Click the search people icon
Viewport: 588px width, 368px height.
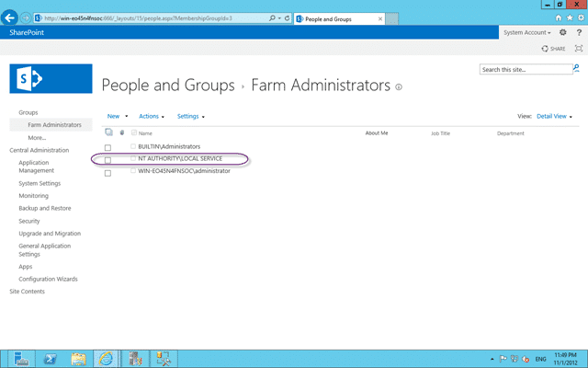pos(576,69)
